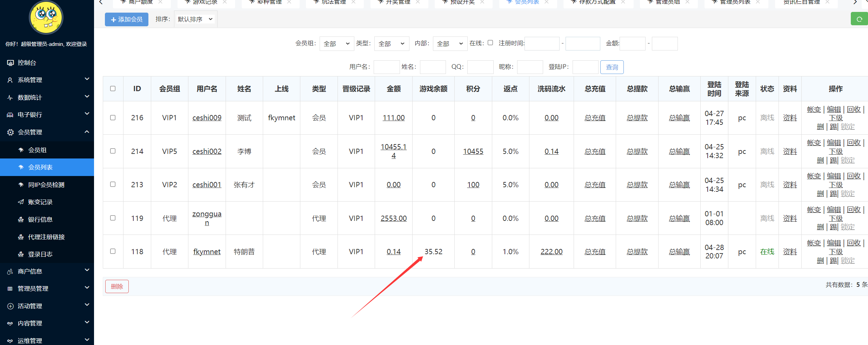Click the refresh icon near top right
This screenshot has width=868, height=345.
click(x=859, y=19)
